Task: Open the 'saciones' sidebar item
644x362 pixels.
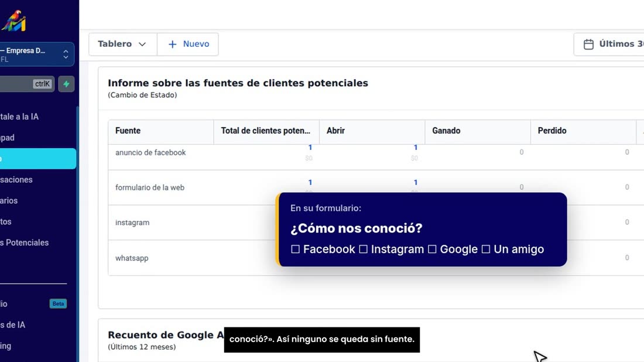Action: click(16, 180)
